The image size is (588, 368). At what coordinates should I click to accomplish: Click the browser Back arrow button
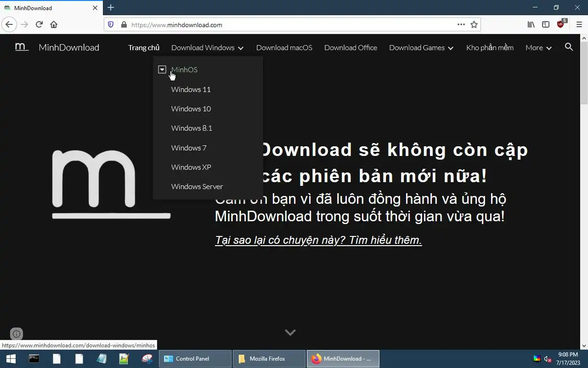pos(9,24)
